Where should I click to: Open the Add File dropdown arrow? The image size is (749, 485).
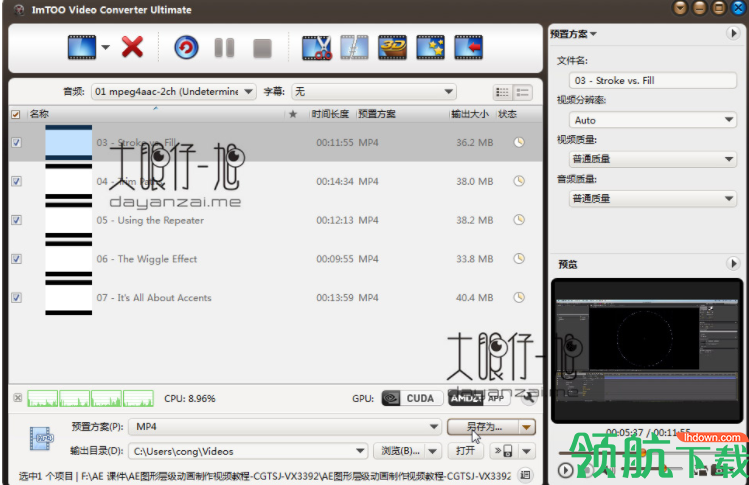[x=106, y=47]
